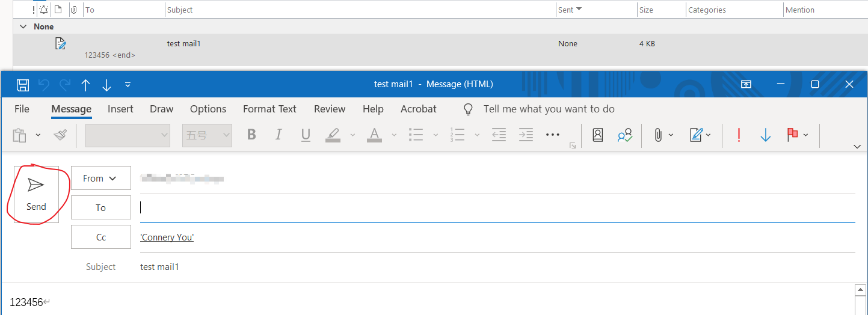Open the Acrobat tab
868x315 pixels.
[419, 109]
